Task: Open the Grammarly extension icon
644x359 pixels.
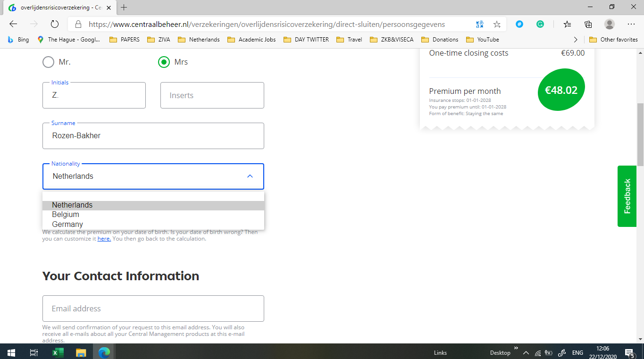Action: 541,24
